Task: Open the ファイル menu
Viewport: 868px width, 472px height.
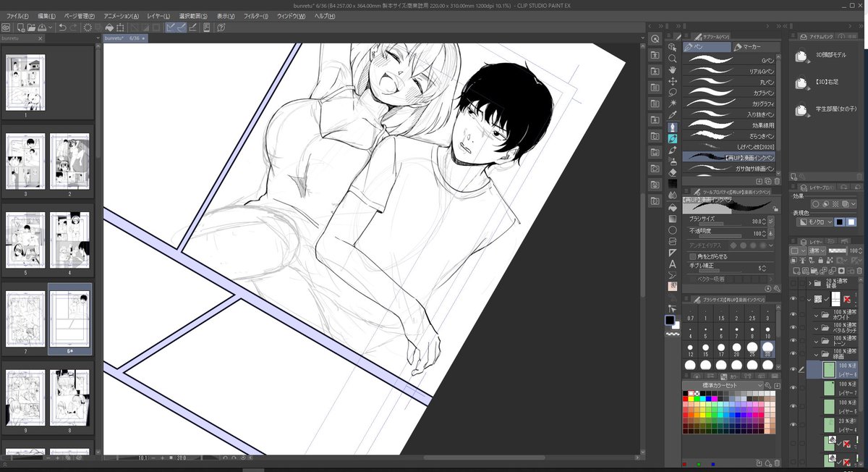Action: pyautogui.click(x=18, y=16)
